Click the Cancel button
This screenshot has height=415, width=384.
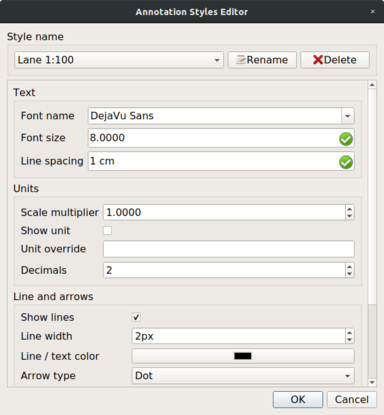coord(352,399)
